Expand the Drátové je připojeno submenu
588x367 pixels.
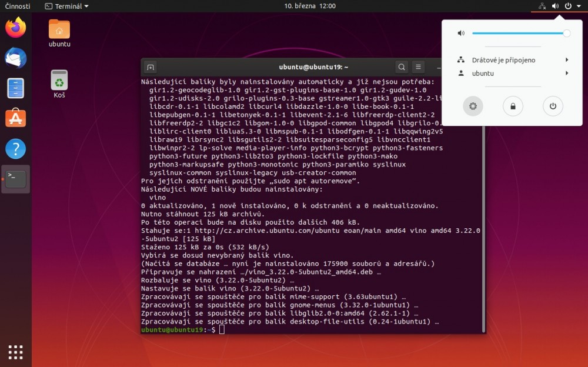(512, 60)
